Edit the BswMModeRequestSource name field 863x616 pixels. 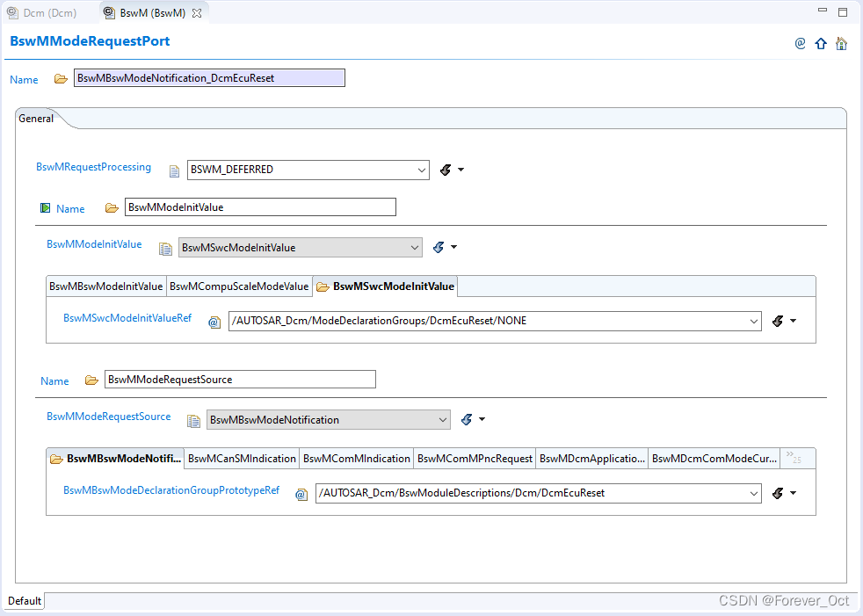coord(241,380)
